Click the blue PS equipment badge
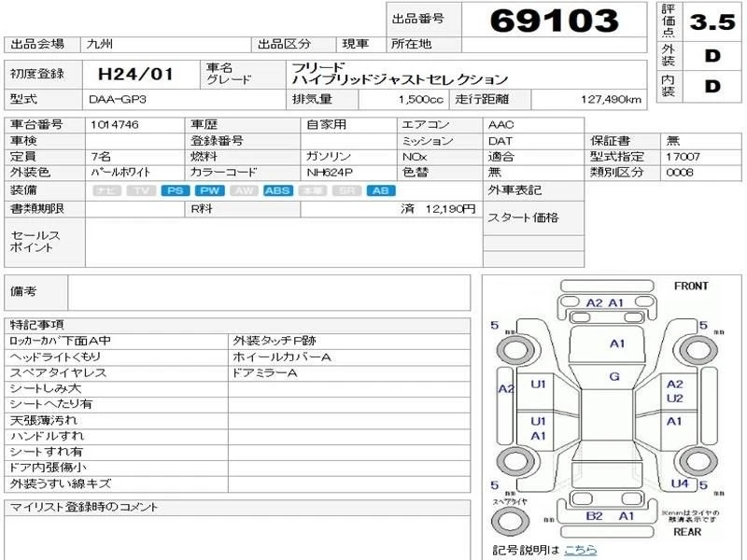 click(176, 191)
